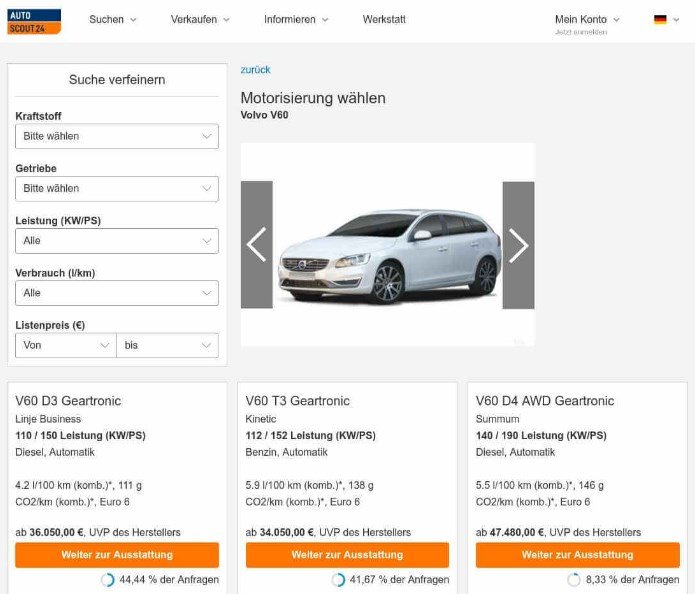This screenshot has height=594, width=695.
Task: Open the Suchen menu
Action: [113, 20]
